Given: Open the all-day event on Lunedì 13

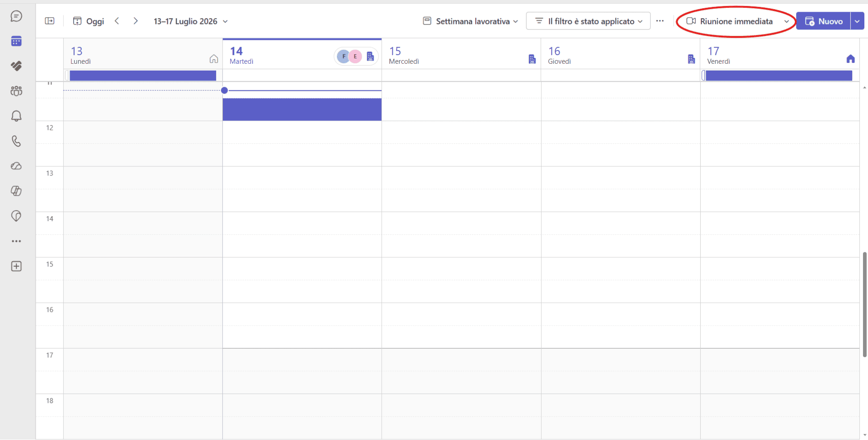Looking at the screenshot, I should pos(143,76).
